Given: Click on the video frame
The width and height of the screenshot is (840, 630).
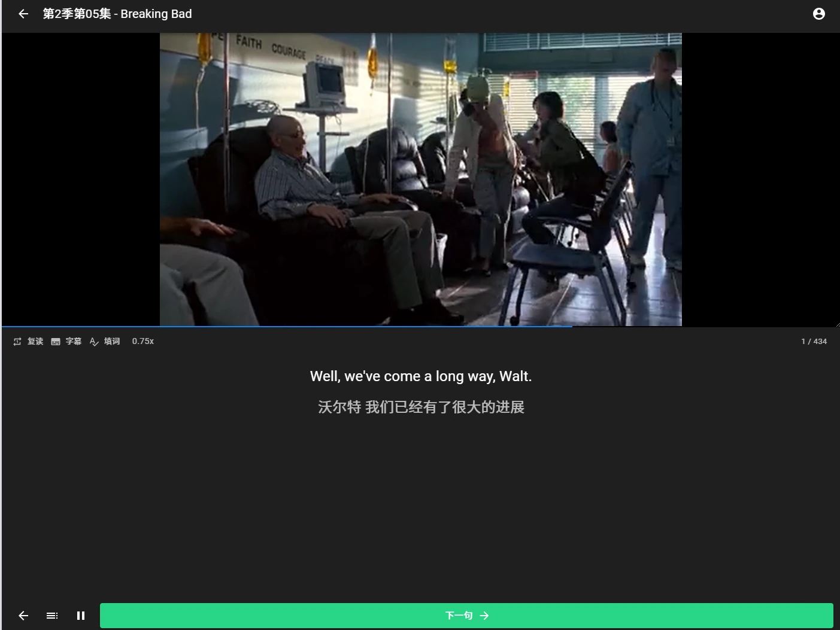Looking at the screenshot, I should (x=420, y=179).
